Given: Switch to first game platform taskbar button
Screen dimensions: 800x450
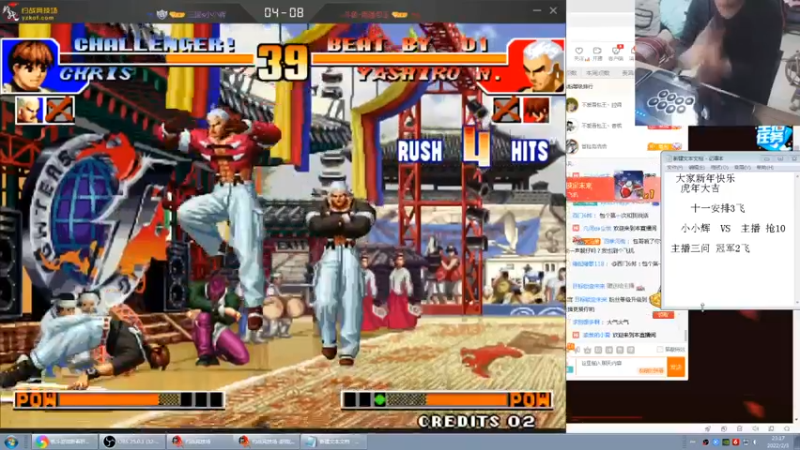Looking at the screenshot, I should (199, 441).
